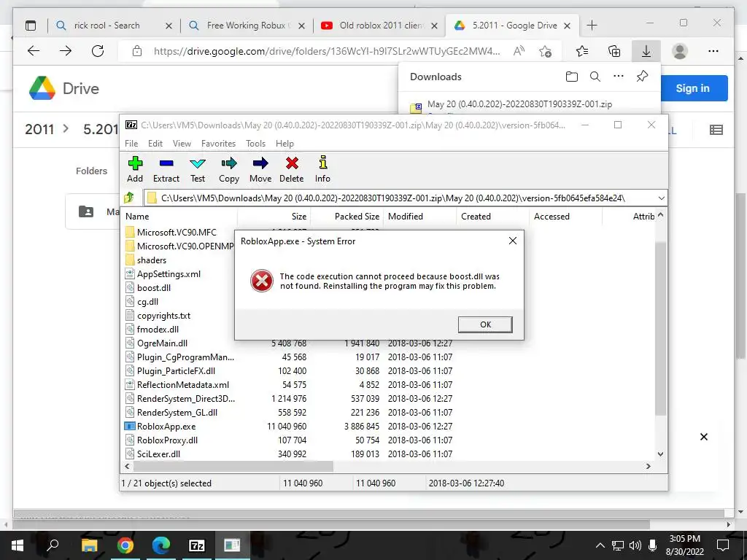747x560 pixels.
Task: Open the File menu in 7-Zip
Action: pos(131,144)
